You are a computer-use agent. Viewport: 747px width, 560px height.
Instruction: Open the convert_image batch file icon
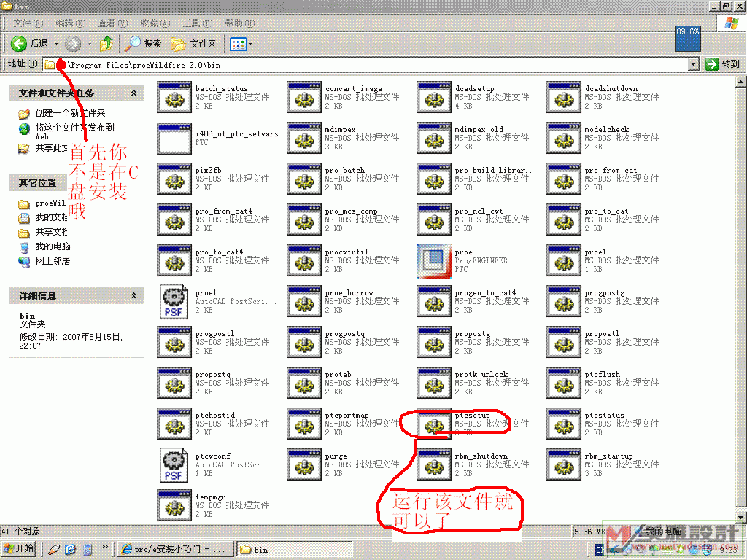(304, 97)
